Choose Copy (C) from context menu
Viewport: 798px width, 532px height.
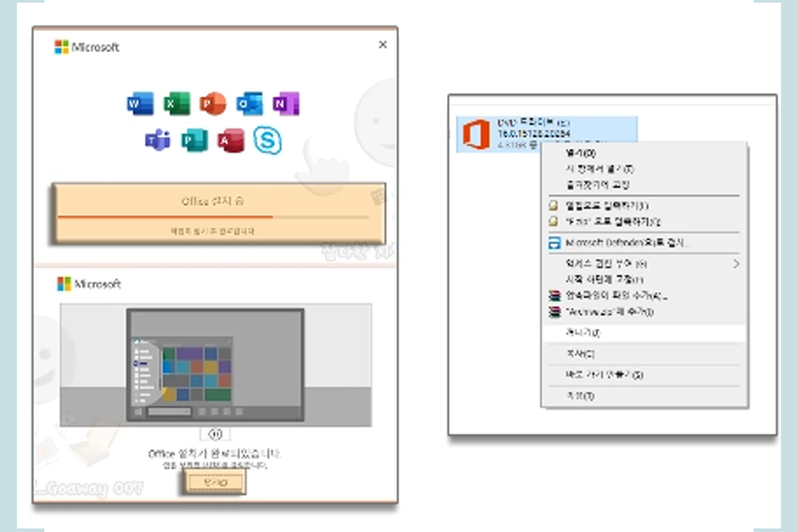580,353
